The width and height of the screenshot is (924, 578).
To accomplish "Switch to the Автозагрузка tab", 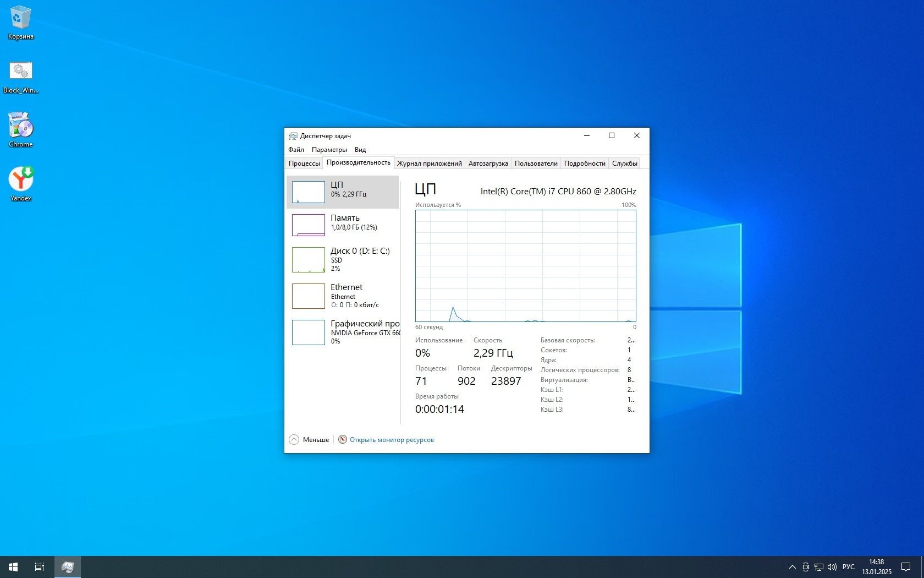I will click(x=488, y=163).
